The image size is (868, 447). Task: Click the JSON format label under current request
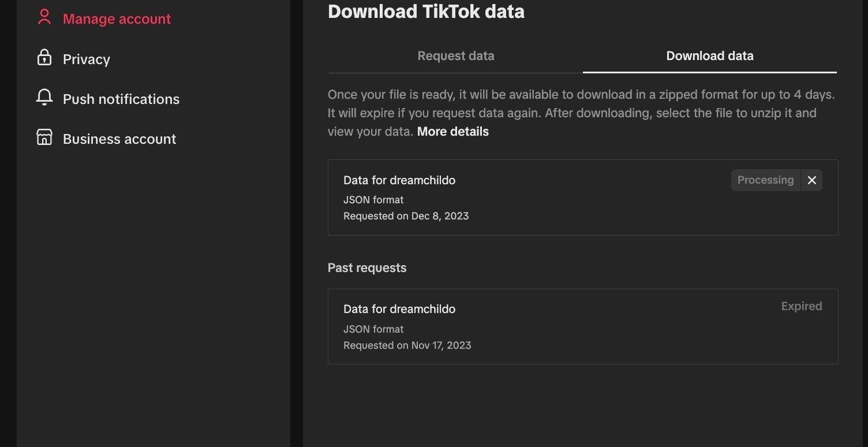pos(373,199)
